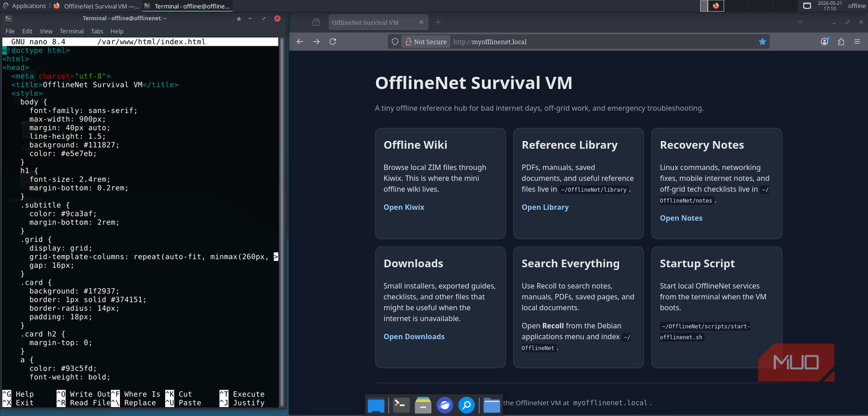Viewport: 868px width, 416px height.
Task: Open the offline user menu in panel
Action: tap(856, 6)
